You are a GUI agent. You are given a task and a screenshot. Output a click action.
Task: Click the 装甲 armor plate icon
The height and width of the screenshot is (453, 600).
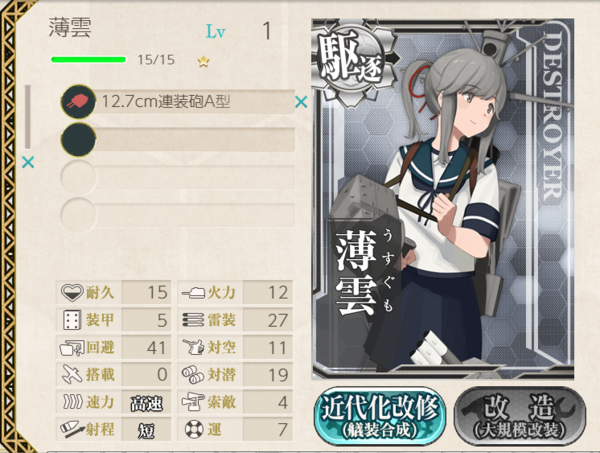pyautogui.click(x=72, y=320)
